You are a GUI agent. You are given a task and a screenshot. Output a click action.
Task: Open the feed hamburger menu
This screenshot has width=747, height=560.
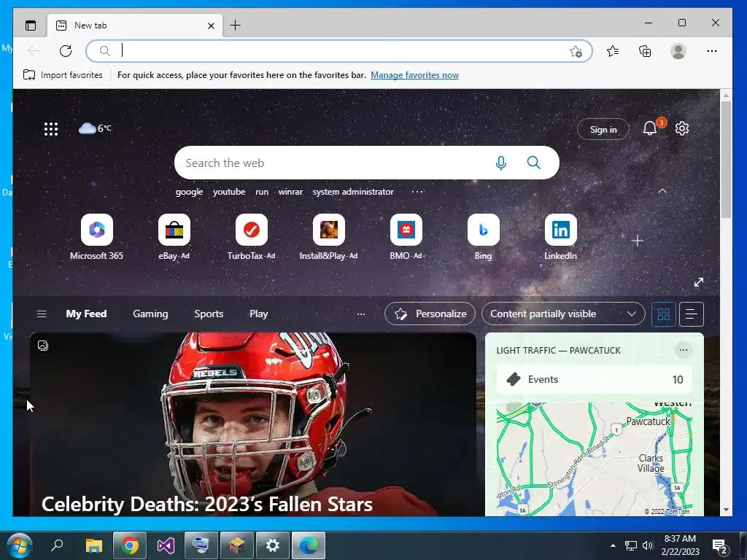pyautogui.click(x=42, y=314)
